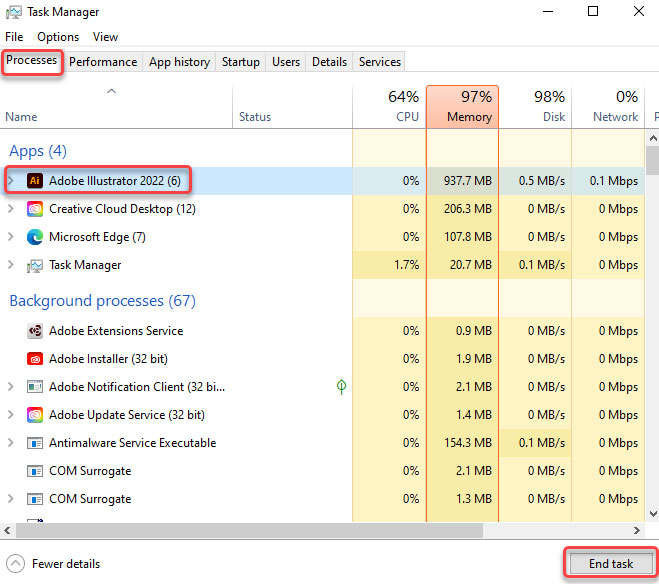Image resolution: width=659 pixels, height=584 pixels.
Task: Open the File menu
Action: tap(14, 37)
